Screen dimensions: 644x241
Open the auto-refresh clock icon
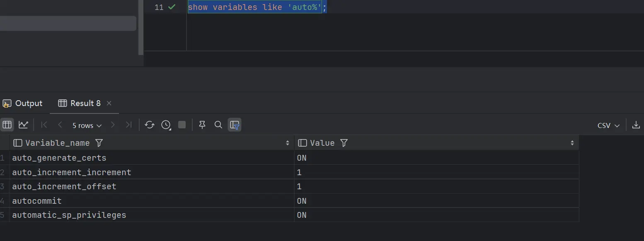pos(166,125)
